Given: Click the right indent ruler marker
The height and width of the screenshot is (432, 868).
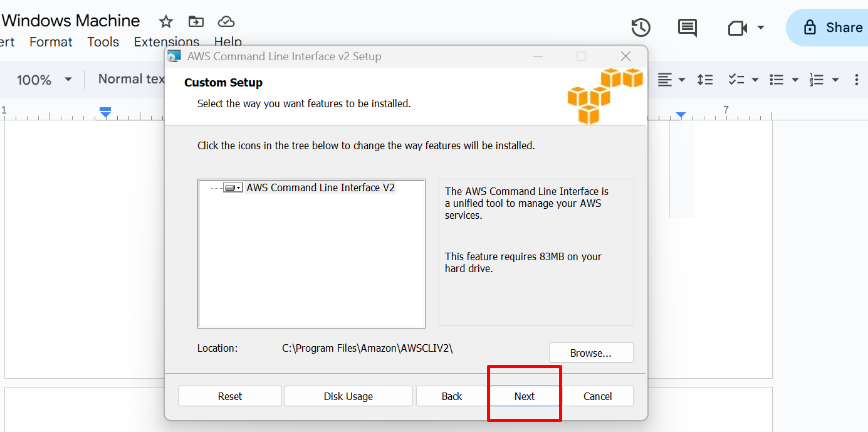Looking at the screenshot, I should pyautogui.click(x=681, y=115).
